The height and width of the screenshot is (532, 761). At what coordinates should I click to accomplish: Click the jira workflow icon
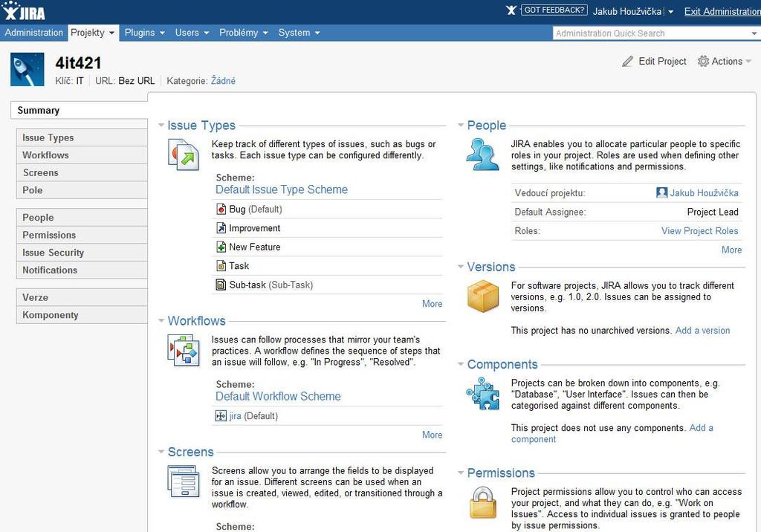coord(221,416)
